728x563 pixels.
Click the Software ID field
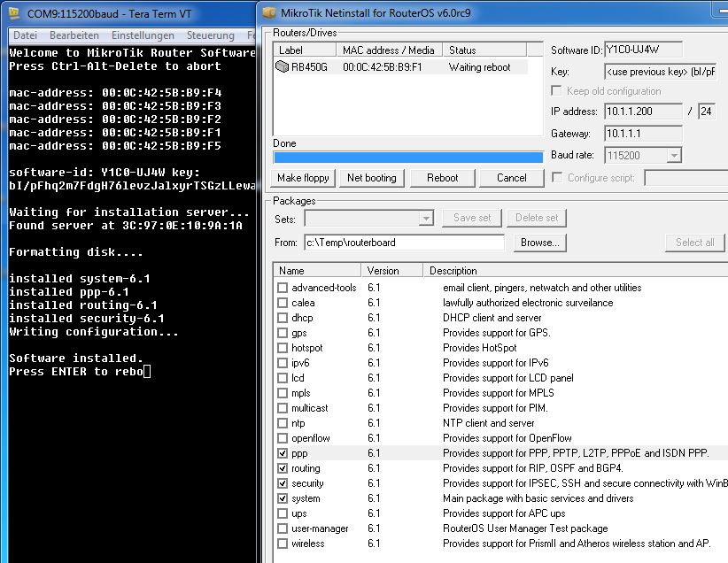[644, 50]
